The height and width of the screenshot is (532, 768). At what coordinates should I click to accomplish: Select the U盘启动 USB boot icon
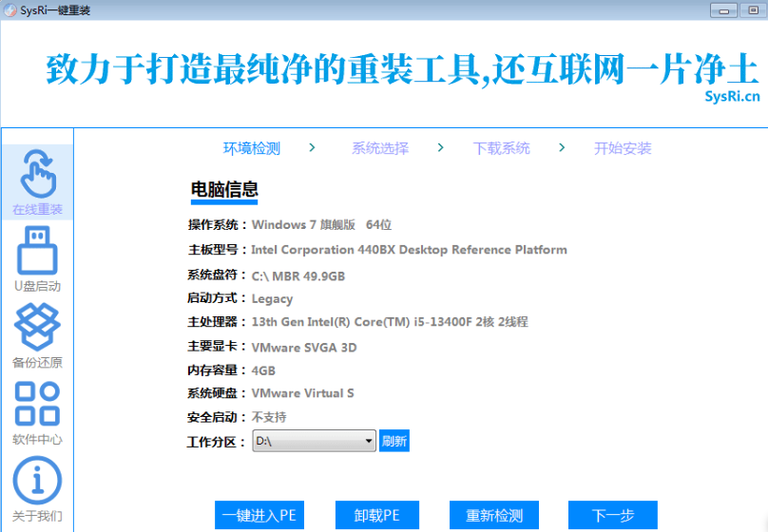point(37,256)
